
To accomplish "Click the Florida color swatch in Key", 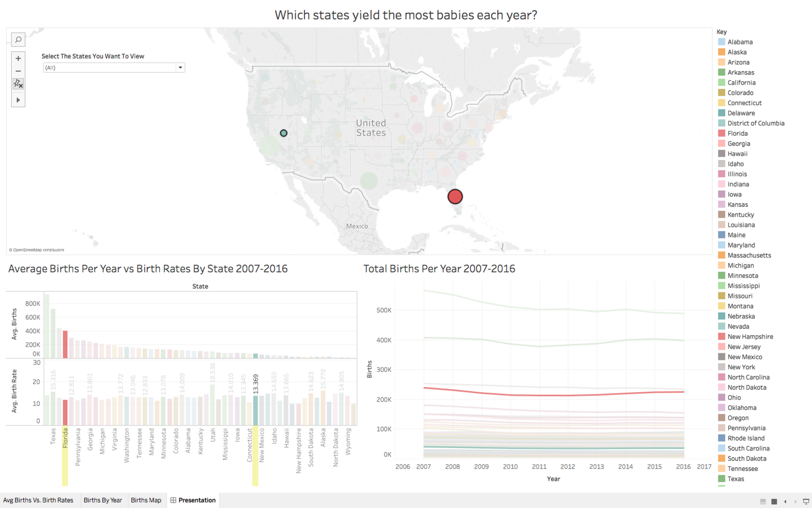I will click(x=722, y=133).
